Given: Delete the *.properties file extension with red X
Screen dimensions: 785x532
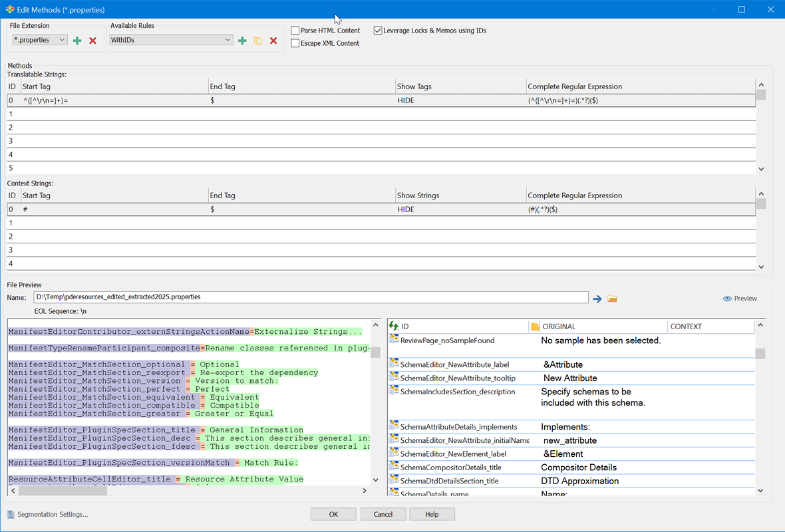Looking at the screenshot, I should pyautogui.click(x=93, y=41).
